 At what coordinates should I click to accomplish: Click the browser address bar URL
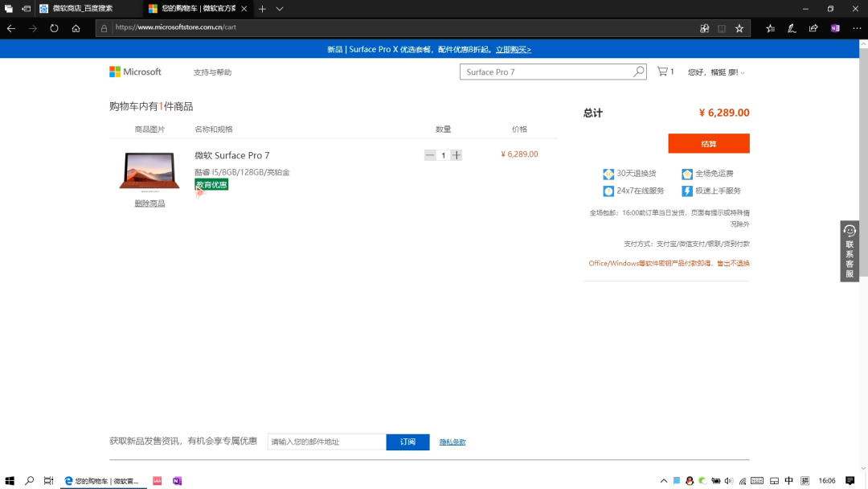[175, 27]
